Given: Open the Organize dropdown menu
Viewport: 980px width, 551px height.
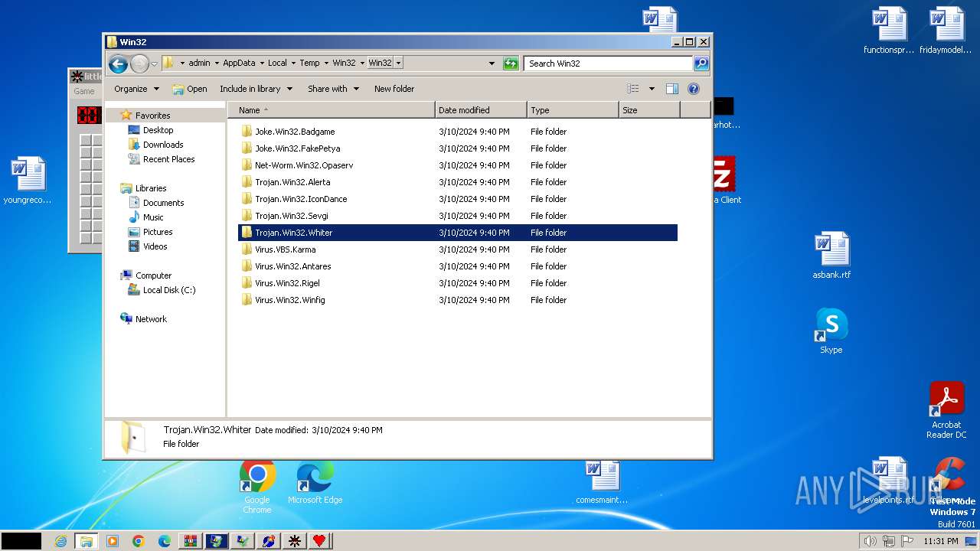Looking at the screenshot, I should tap(136, 89).
